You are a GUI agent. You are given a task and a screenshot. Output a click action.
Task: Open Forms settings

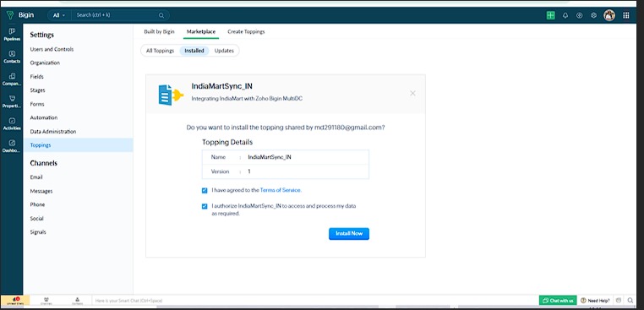tap(37, 104)
